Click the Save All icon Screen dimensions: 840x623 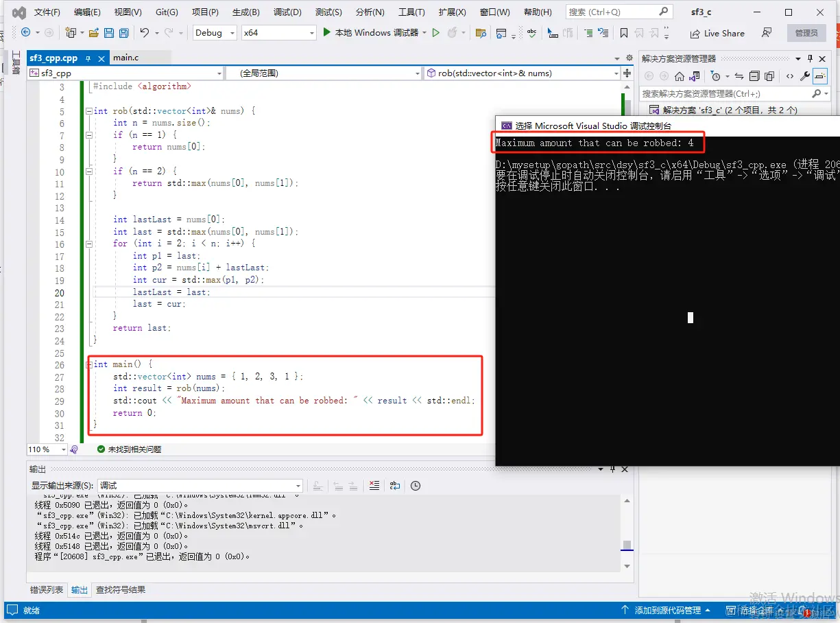tap(124, 32)
